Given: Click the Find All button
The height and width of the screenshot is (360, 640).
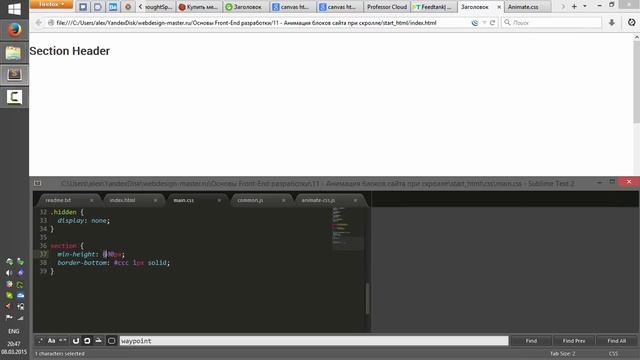Looking at the screenshot, I should [616, 340].
